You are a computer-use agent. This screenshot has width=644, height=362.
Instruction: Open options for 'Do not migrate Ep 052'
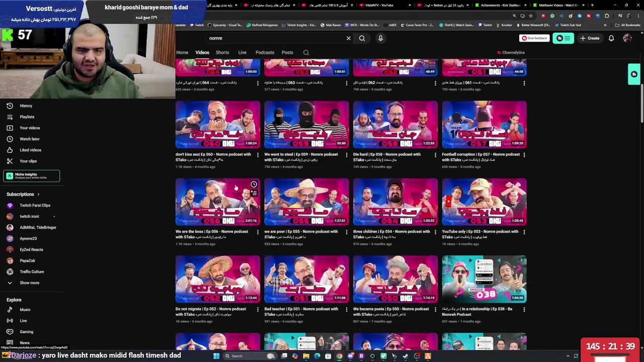tap(258, 310)
